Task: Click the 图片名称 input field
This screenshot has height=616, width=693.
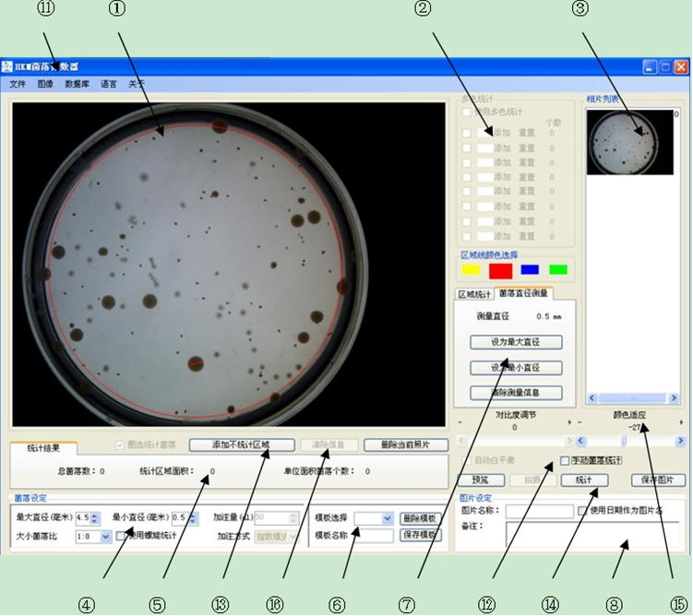Action: click(x=539, y=511)
